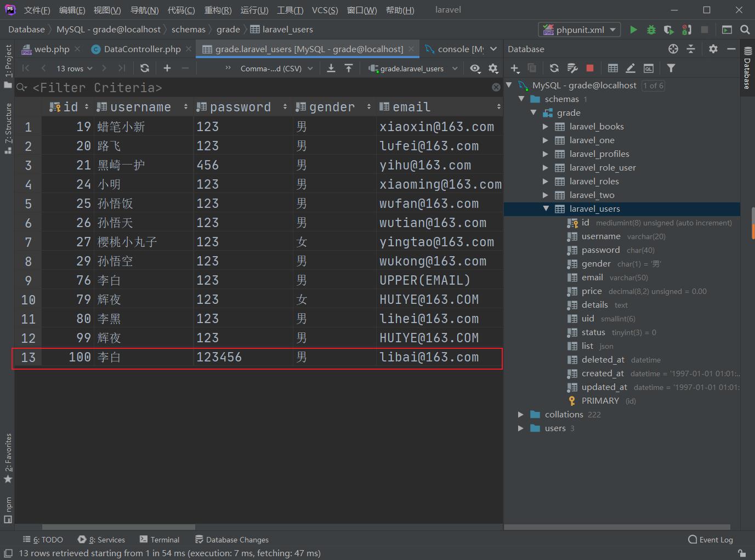Reload the table data page
This screenshot has height=560, width=755.
click(x=145, y=68)
